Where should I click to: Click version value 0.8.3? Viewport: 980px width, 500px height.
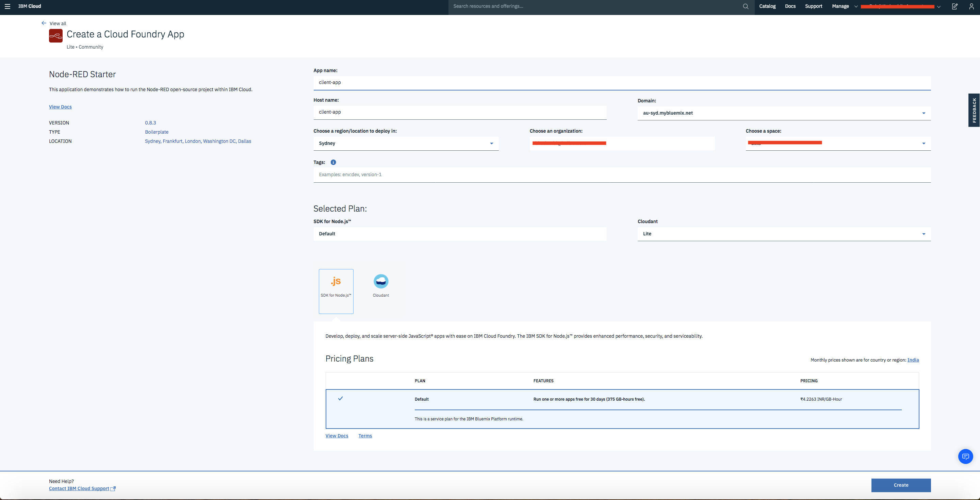pos(150,123)
